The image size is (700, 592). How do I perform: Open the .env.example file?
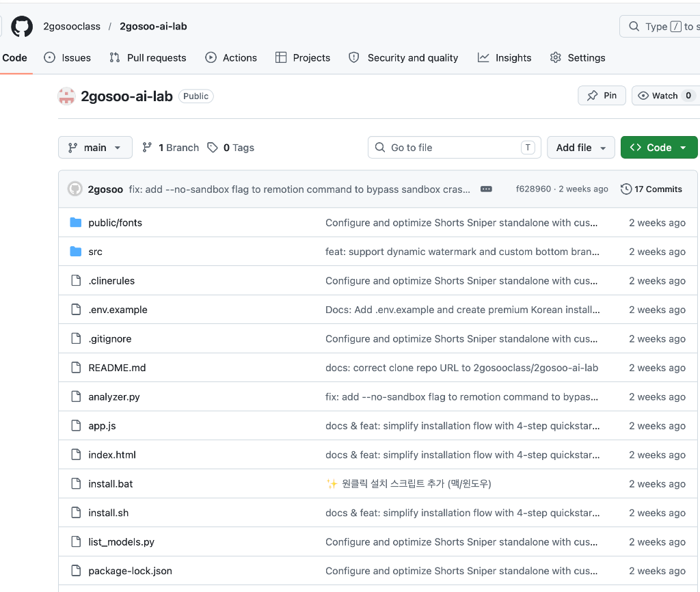point(118,310)
